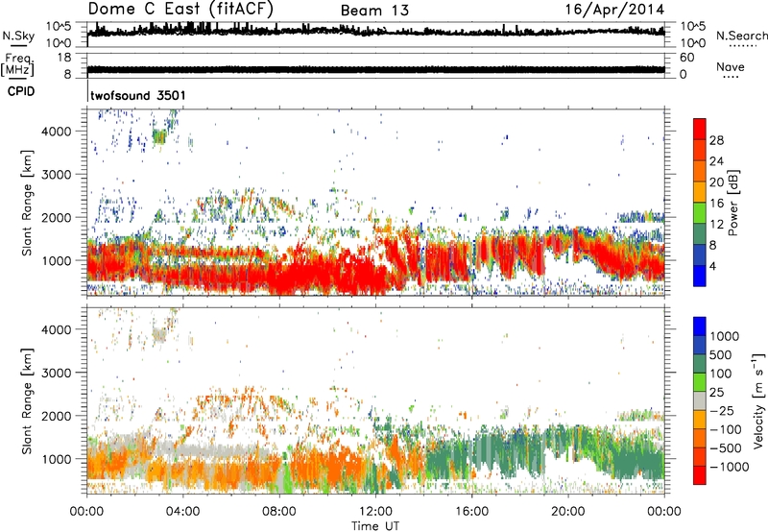Click the "18" frequency axis tick label

click(x=64, y=58)
